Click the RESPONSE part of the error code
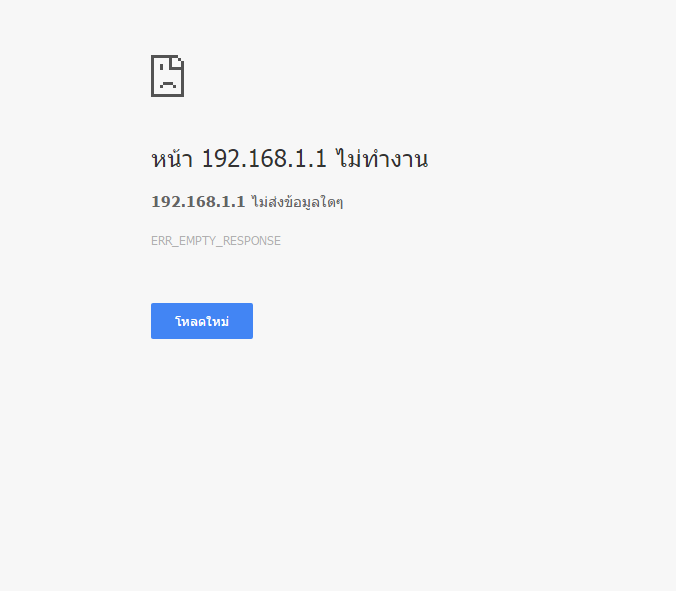 (x=252, y=241)
